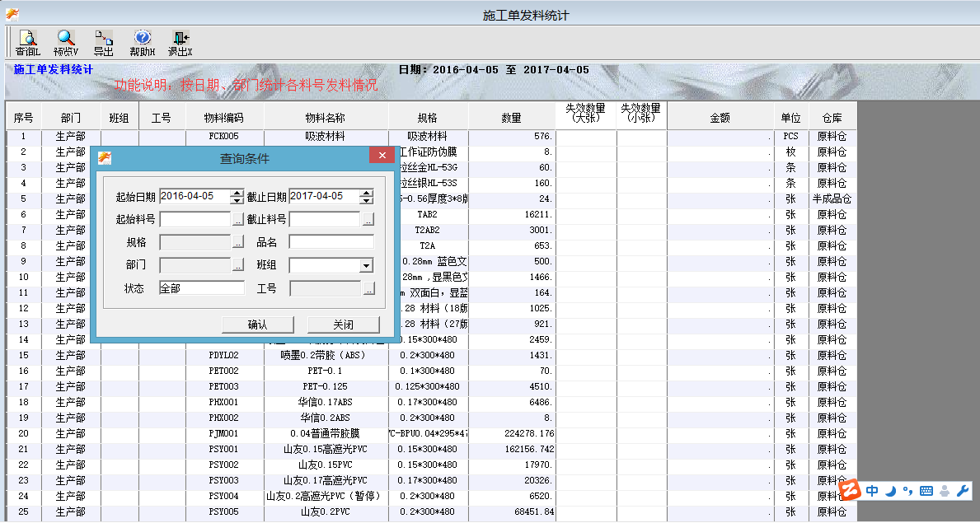Click the 退出X exit toolbar icon
The height and width of the screenshot is (523, 980).
click(181, 43)
